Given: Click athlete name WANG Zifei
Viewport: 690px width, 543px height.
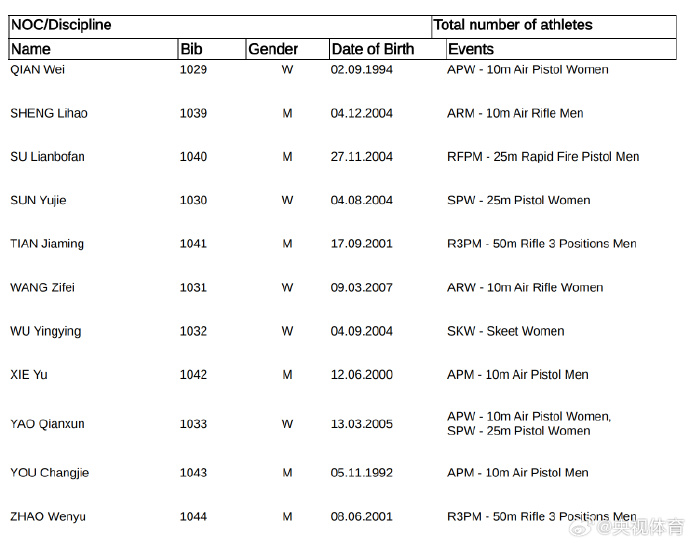Looking at the screenshot, I should point(42,288).
